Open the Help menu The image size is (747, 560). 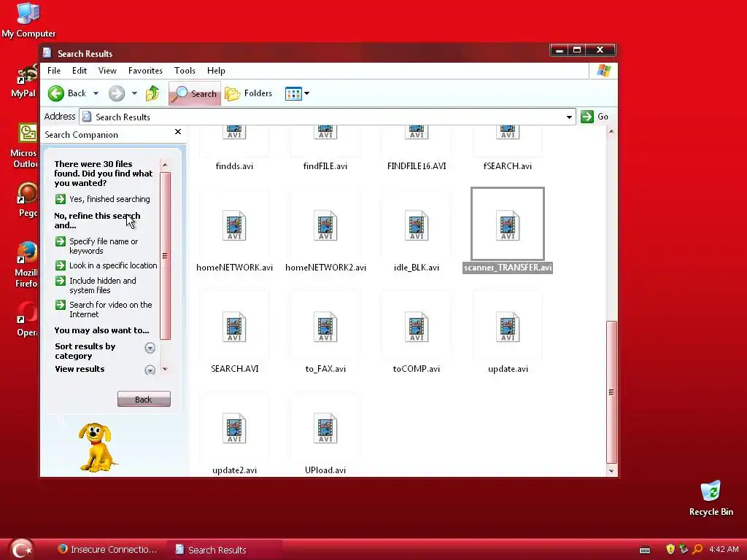216,71
